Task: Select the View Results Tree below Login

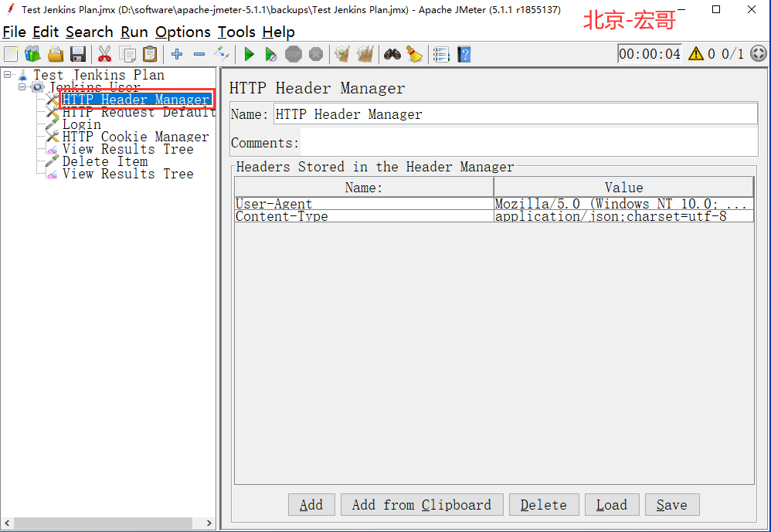Action: [x=127, y=149]
